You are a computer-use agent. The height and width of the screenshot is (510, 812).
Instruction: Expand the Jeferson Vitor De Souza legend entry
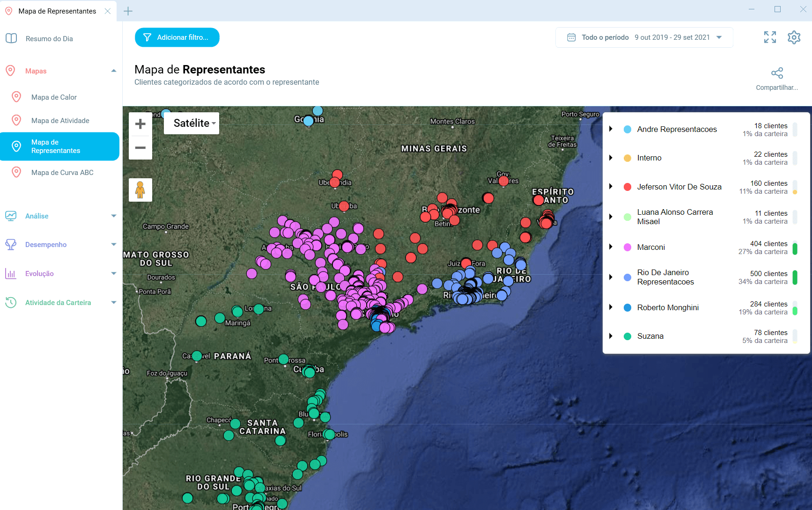click(x=611, y=186)
